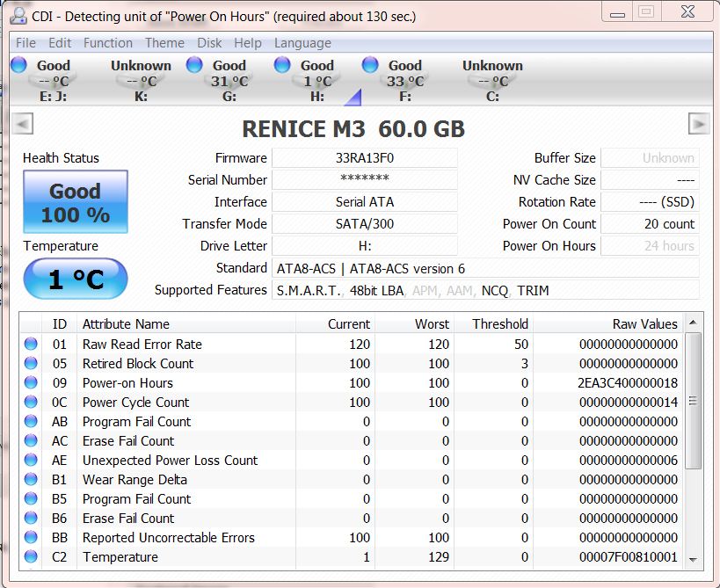Select the K: Unknown disk entry
This screenshot has height=588, width=720.
coord(141,80)
